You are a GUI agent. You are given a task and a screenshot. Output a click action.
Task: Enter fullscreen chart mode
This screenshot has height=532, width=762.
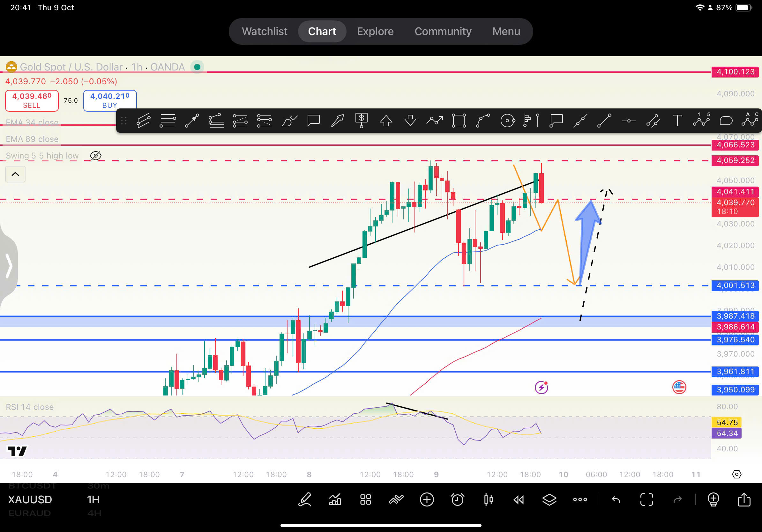(646, 499)
